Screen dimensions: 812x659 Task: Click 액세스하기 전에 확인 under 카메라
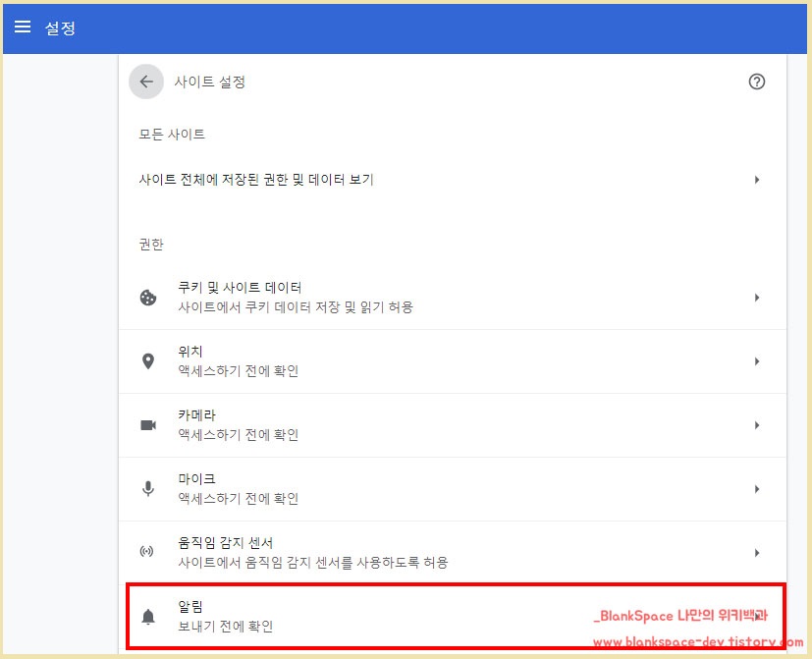(x=239, y=435)
